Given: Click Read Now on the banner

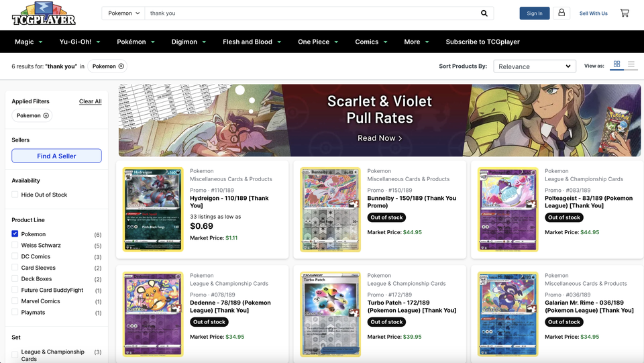Looking at the screenshot, I should [380, 138].
